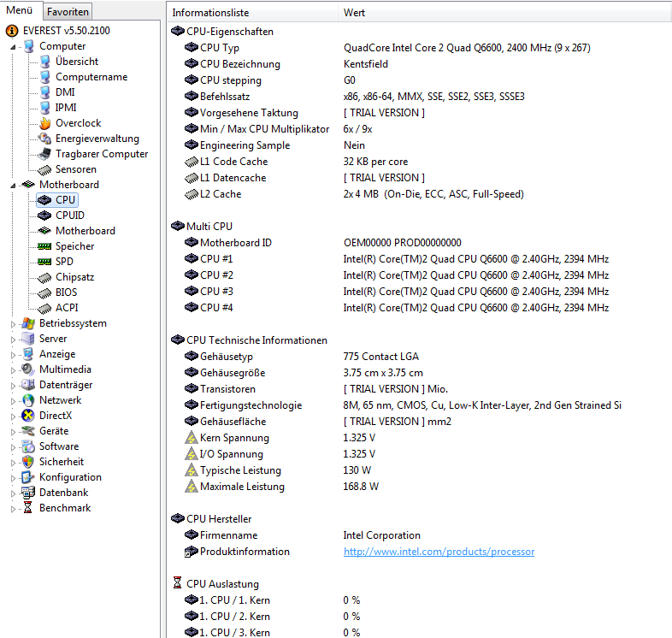Open the IPMI icon
Screen dimensions: 672x638
coord(45,108)
